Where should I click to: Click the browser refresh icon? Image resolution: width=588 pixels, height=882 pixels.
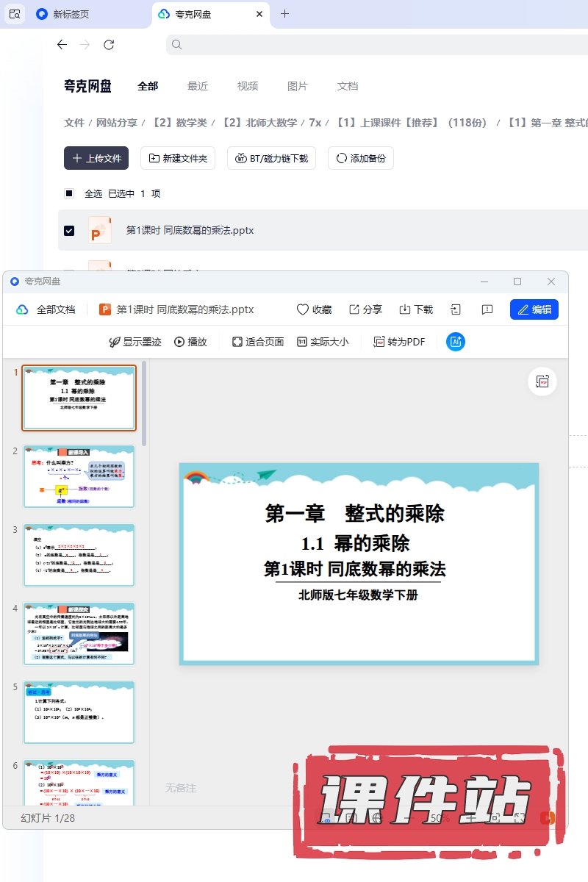coord(109,45)
